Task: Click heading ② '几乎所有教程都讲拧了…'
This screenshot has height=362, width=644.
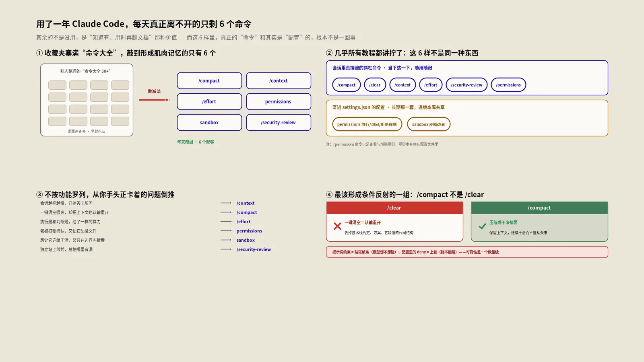Action: tap(402, 53)
